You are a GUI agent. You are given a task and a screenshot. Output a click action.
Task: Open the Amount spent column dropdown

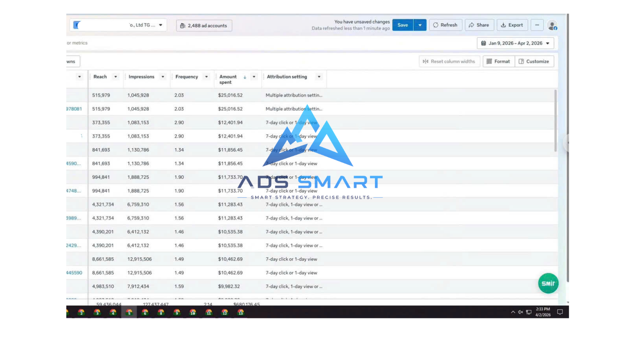254,77
